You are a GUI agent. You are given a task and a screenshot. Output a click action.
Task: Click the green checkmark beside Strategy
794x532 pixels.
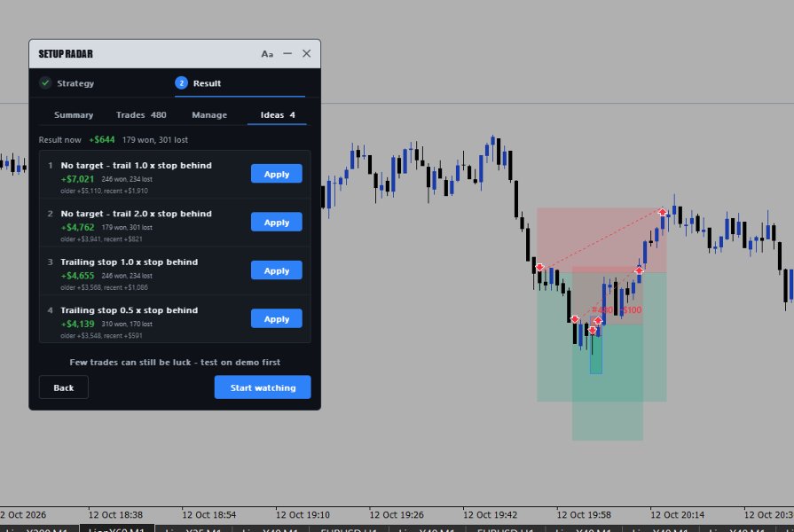45,82
